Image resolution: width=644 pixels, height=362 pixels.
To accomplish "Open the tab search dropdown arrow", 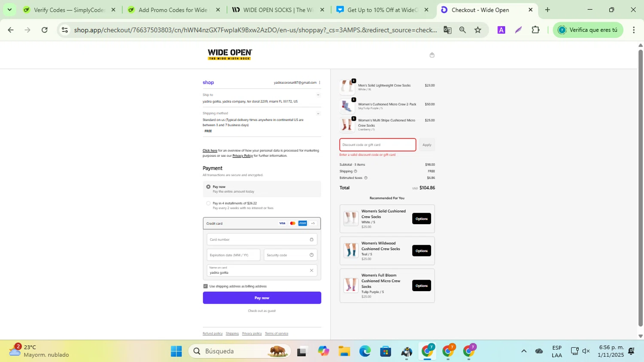I will click(x=9, y=9).
